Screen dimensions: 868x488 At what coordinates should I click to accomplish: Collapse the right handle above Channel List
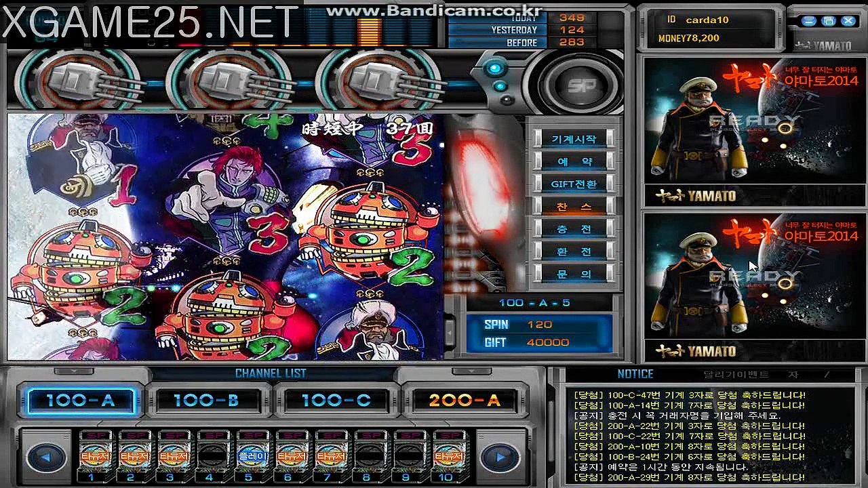click(473, 372)
